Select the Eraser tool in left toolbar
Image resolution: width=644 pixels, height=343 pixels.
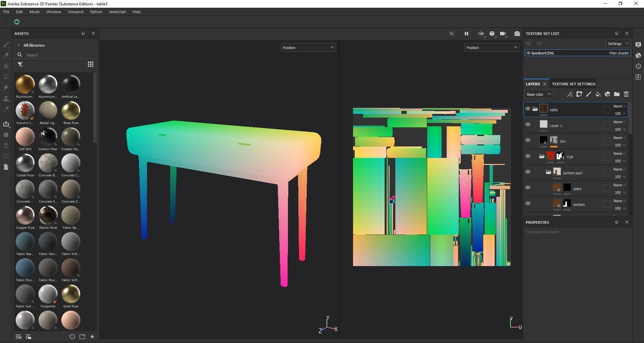(6, 55)
